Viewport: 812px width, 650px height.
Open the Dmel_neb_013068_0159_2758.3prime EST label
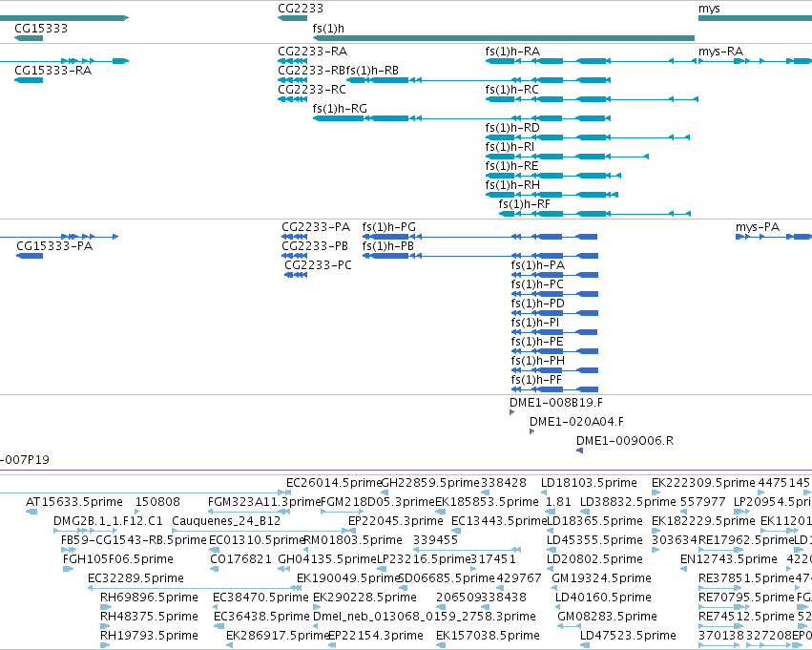(424, 617)
